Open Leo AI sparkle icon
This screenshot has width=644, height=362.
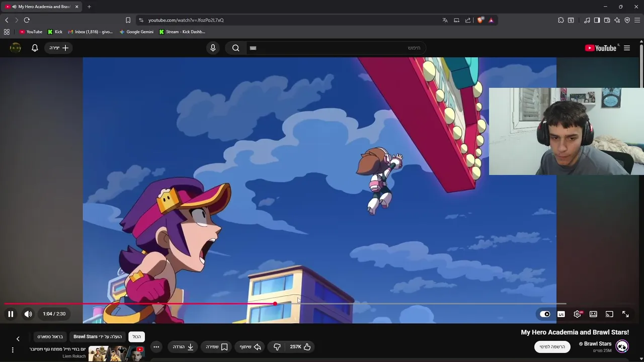tap(617, 20)
